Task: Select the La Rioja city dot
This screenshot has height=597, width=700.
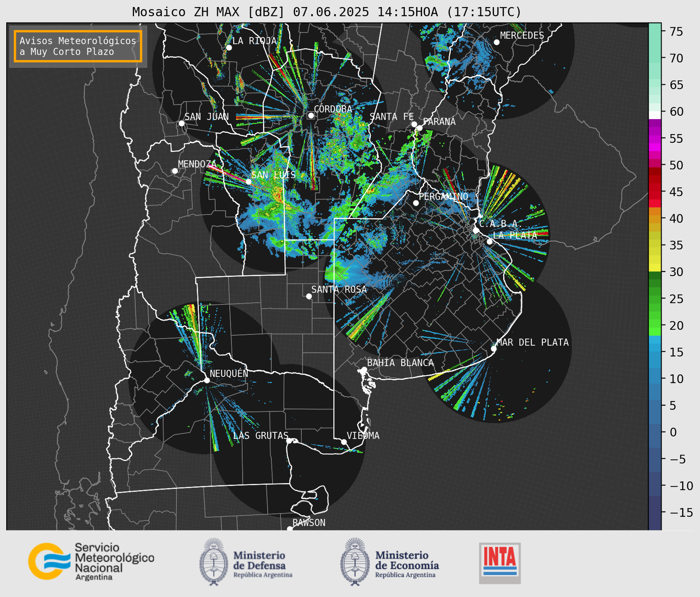Action: point(229,48)
